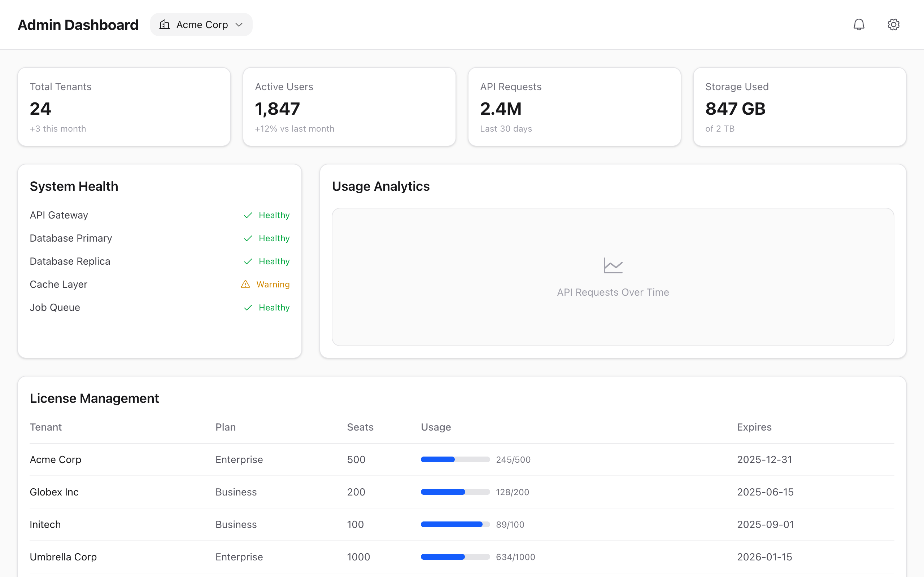Open notifications via the bell icon
Image resolution: width=924 pixels, height=577 pixels.
tap(859, 24)
